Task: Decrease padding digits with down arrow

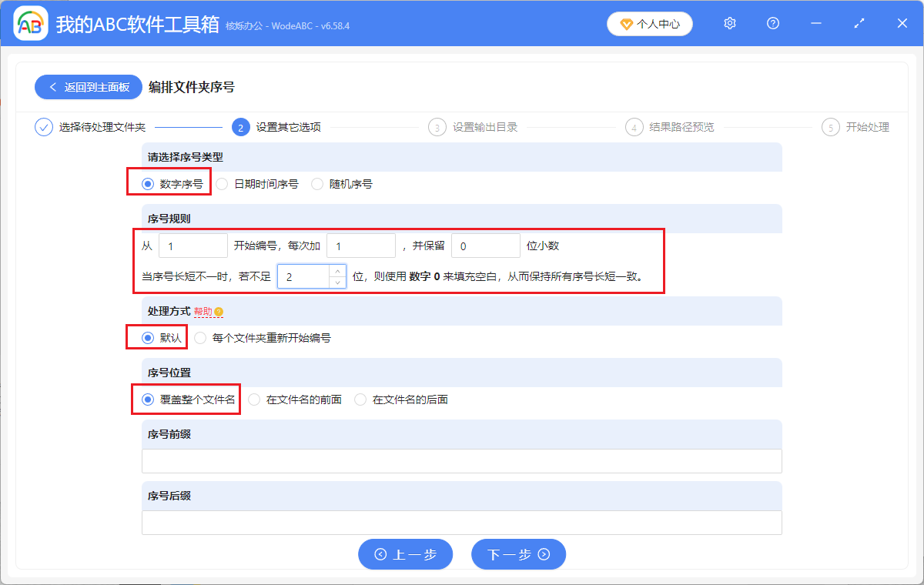Action: [x=337, y=282]
